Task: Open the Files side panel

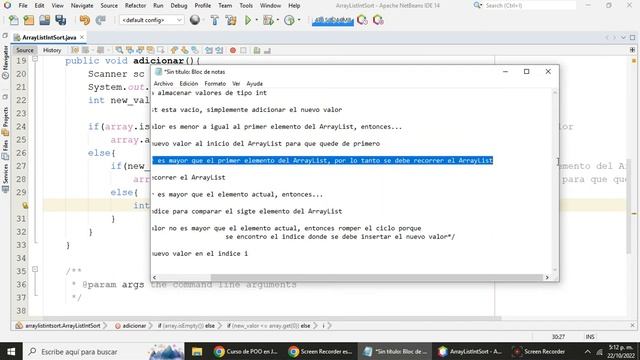Action: point(5,150)
